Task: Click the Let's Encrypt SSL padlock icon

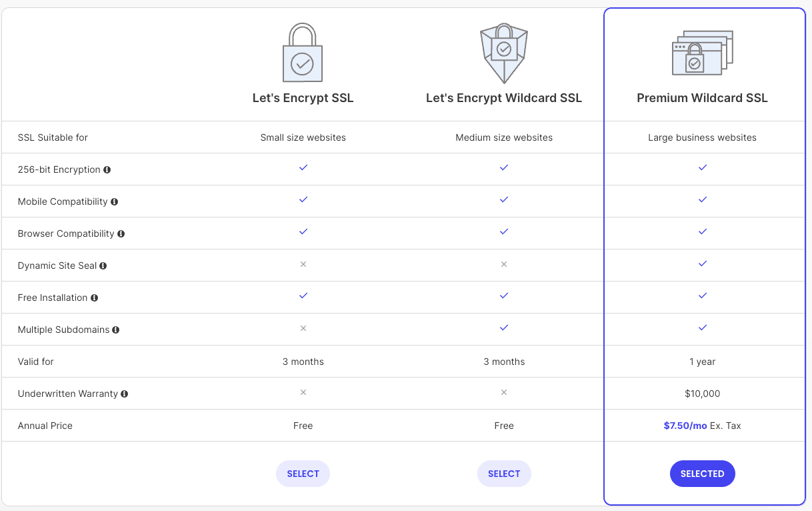Action: [x=303, y=53]
